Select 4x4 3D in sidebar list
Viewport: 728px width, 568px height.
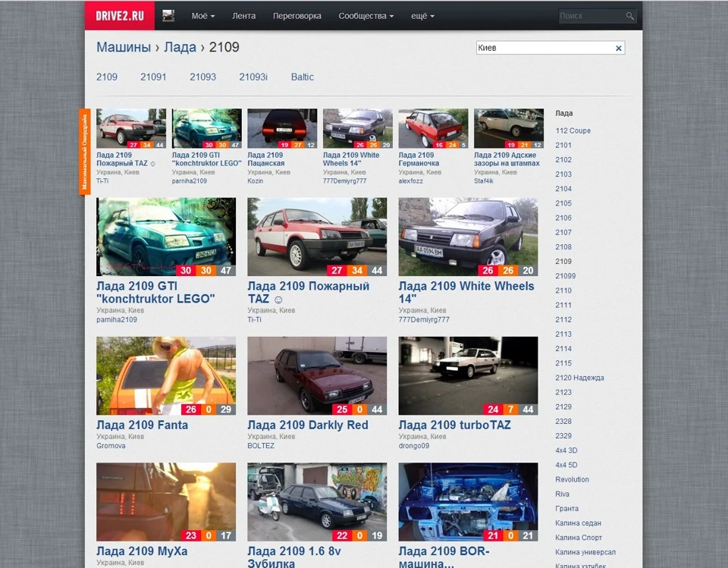click(566, 450)
